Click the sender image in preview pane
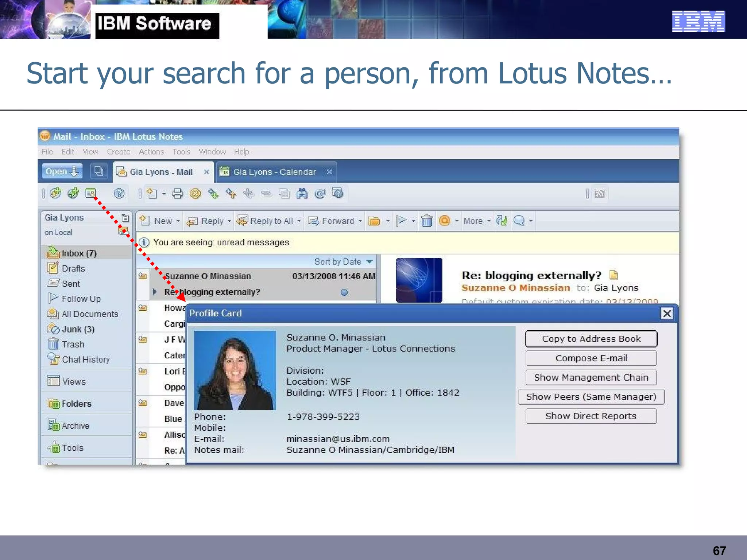The width and height of the screenshot is (747, 560). 419,280
